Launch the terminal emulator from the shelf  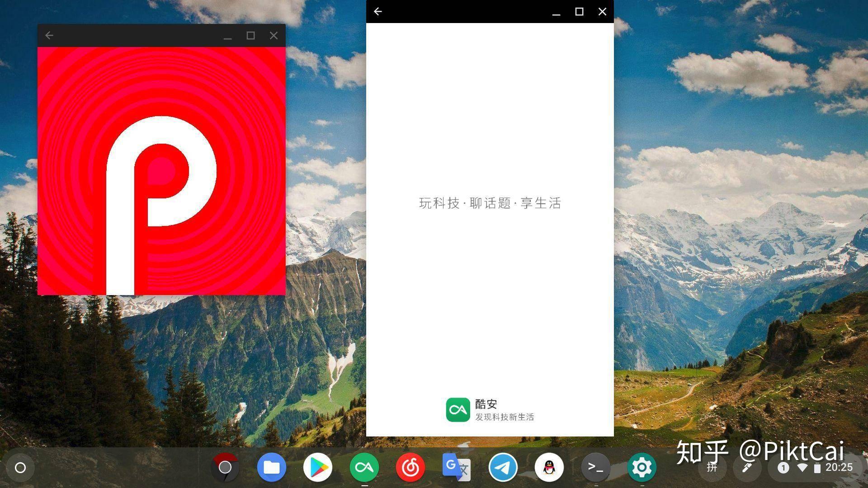click(x=595, y=468)
